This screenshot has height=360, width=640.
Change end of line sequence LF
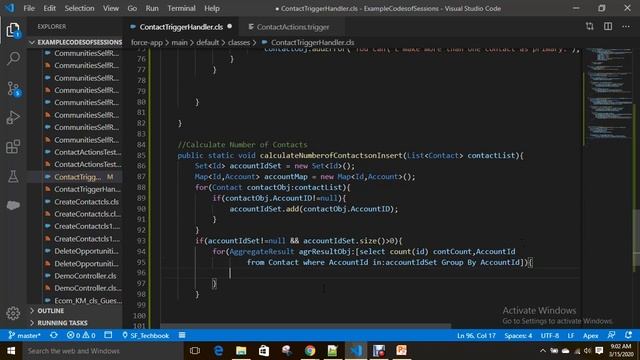pyautogui.click(x=571, y=336)
